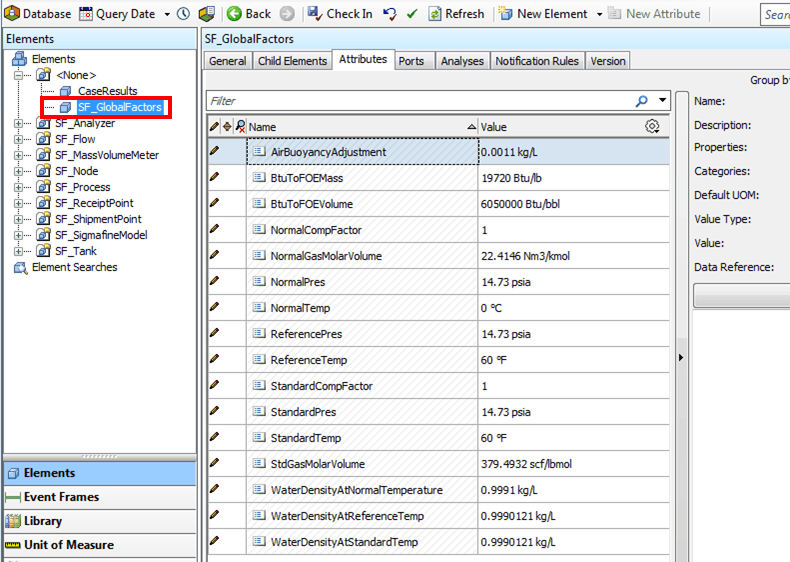Click the pencil icon for ReferenceTemp

215,359
